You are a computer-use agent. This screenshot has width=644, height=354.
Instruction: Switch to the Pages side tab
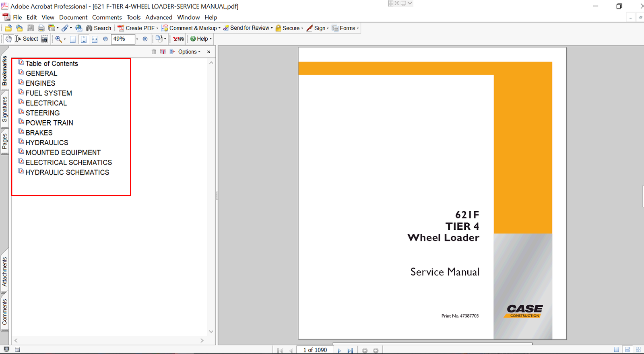click(x=5, y=141)
